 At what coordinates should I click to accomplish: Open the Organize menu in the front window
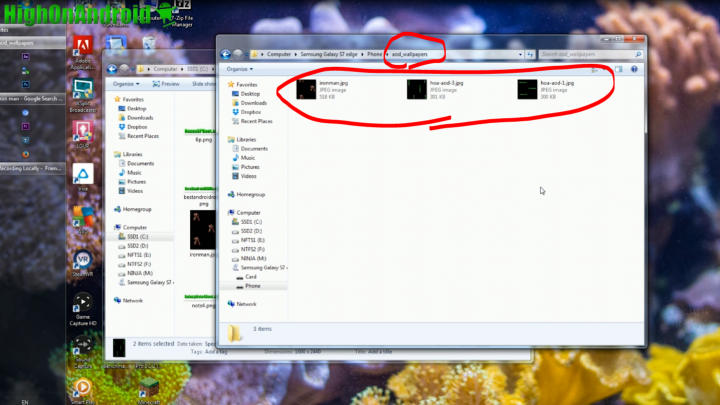coord(239,69)
